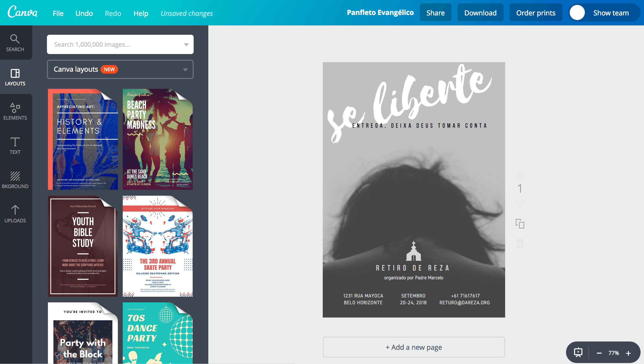Click the 77% zoom level value

[x=614, y=353]
